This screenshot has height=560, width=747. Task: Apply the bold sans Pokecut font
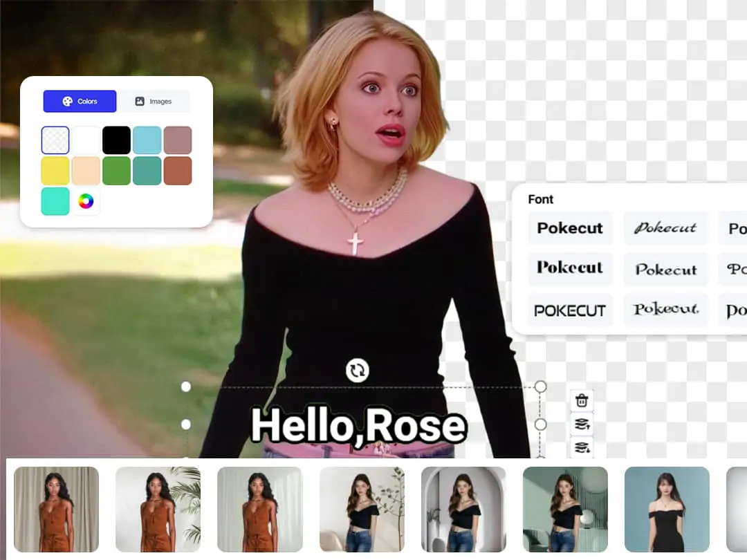tap(570, 228)
